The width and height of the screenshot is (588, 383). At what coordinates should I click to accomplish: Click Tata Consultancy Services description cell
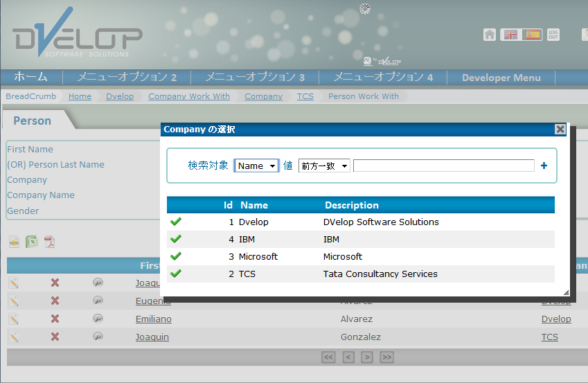[x=380, y=274]
